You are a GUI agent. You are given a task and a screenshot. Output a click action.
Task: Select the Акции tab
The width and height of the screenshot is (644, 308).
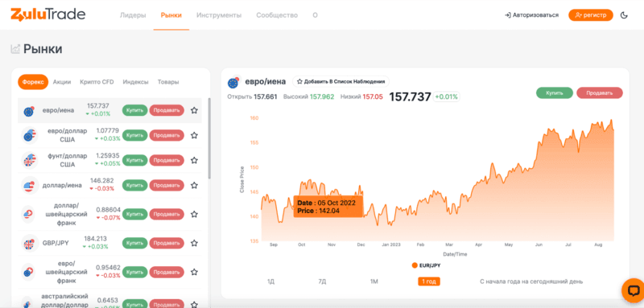tap(62, 81)
